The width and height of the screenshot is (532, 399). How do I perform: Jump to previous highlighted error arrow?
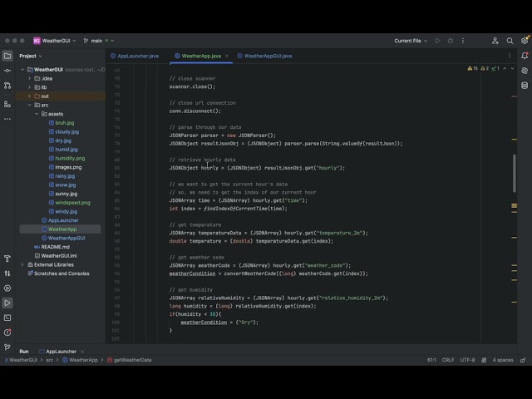[x=505, y=68]
